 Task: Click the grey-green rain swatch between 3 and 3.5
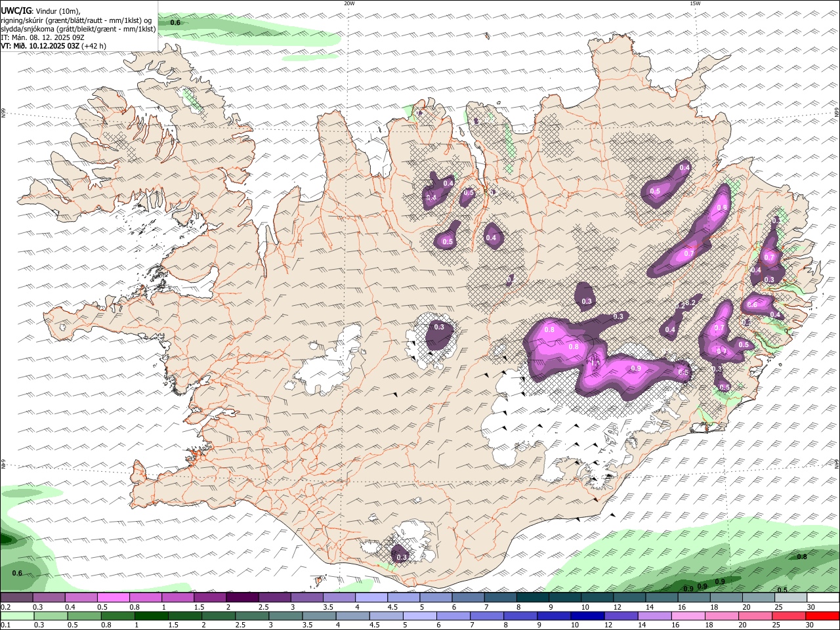point(284,616)
